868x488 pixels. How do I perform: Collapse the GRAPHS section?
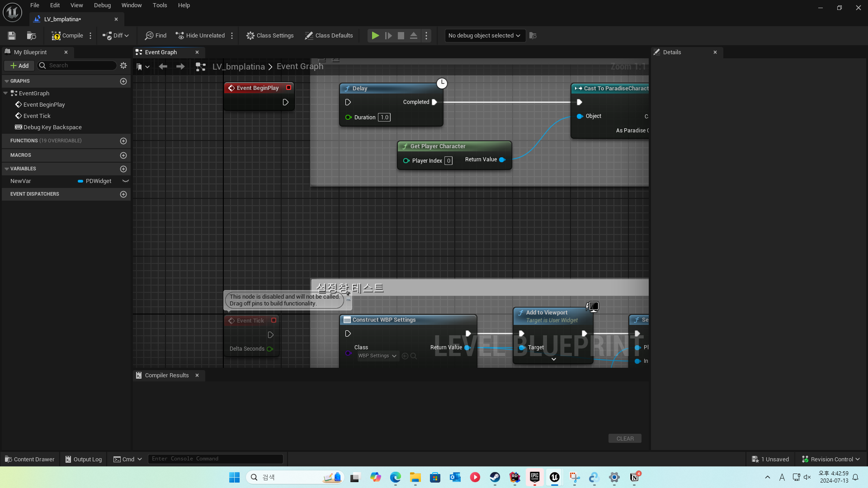[x=7, y=81]
